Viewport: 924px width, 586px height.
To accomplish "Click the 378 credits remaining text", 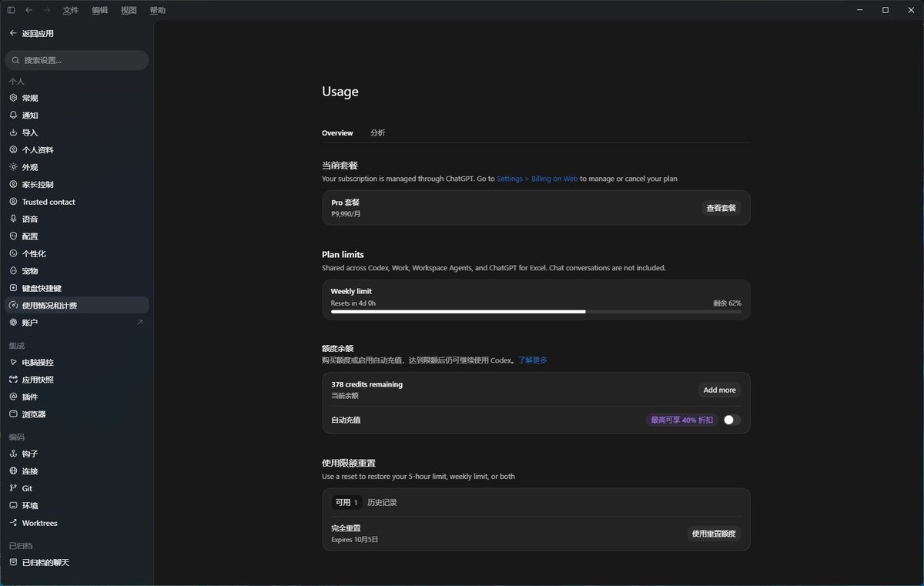I will [x=367, y=384].
